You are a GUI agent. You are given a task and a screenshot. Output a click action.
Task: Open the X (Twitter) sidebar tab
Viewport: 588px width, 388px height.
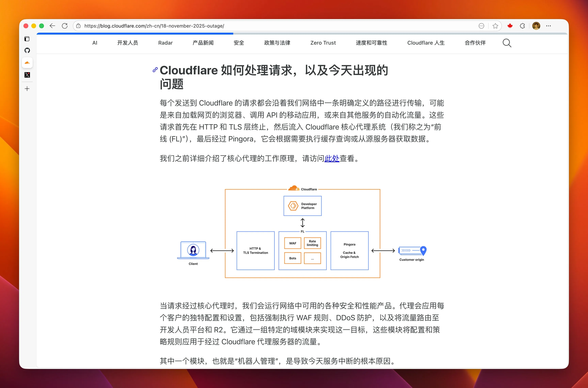point(27,75)
